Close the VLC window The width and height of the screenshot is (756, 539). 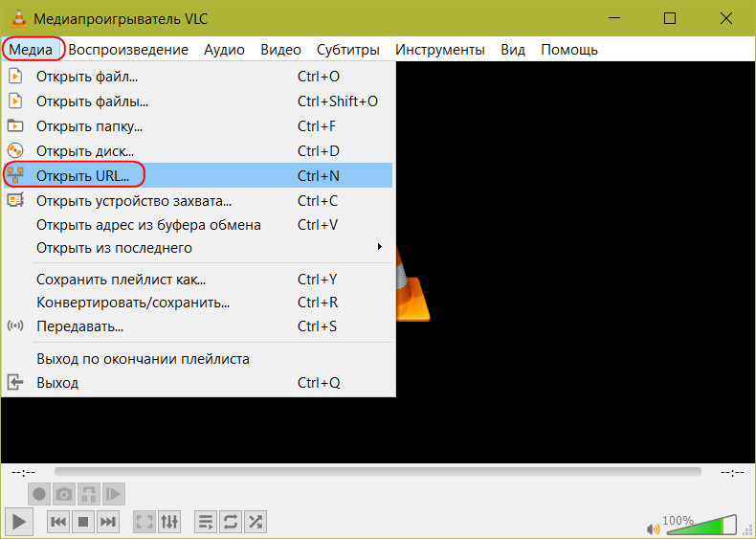[x=725, y=18]
